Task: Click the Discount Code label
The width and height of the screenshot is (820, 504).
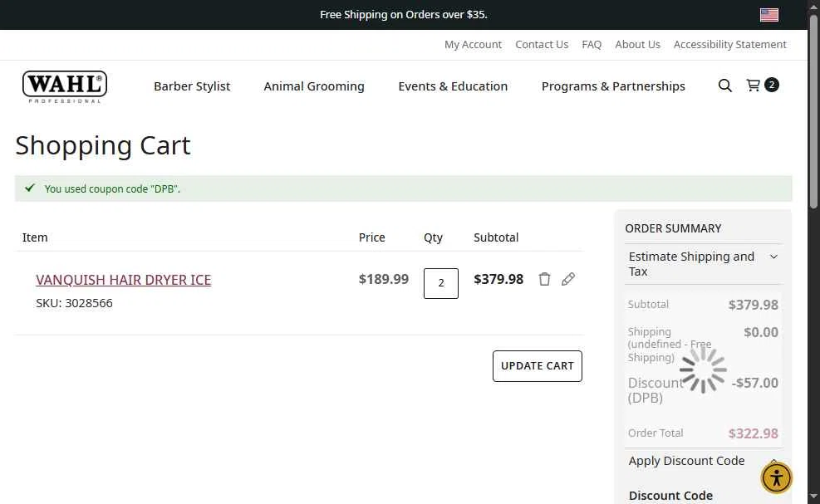Action: (670, 495)
